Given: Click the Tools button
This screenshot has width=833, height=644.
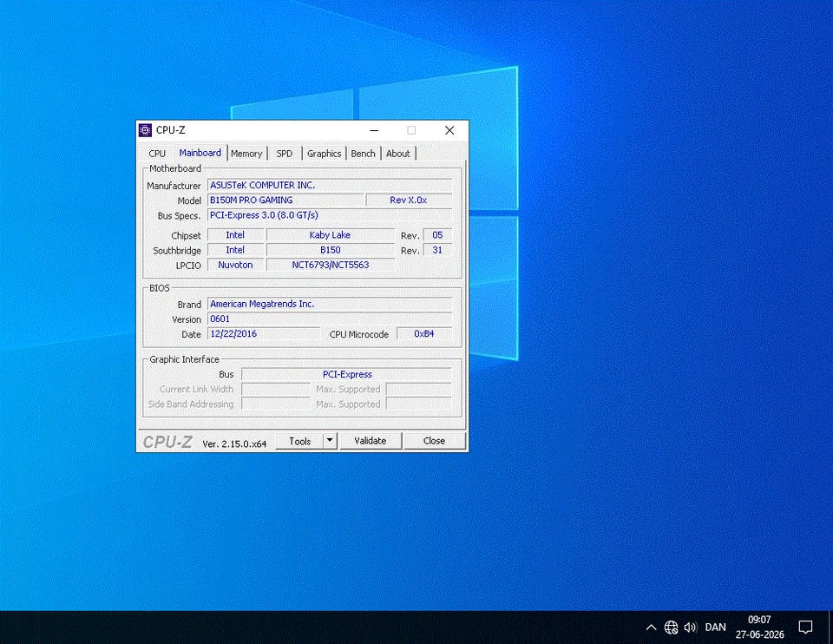Looking at the screenshot, I should pos(299,441).
